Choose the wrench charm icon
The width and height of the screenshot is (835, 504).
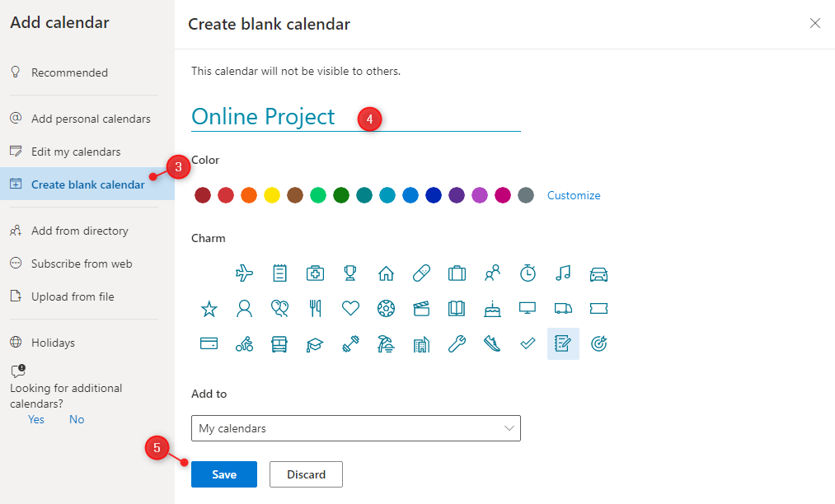coord(457,344)
